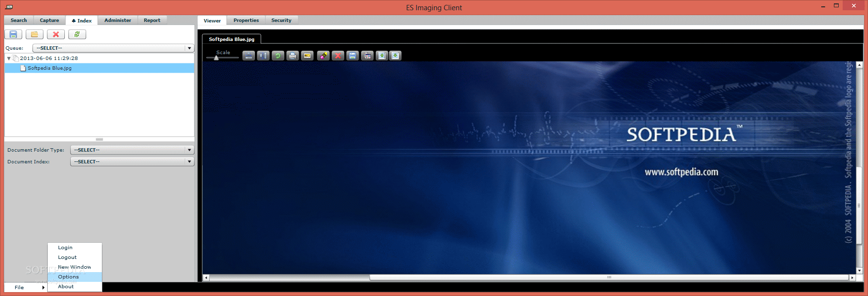Click the document icon next to Softpedia Blue.jpg
This screenshot has height=296, width=868.
pos(23,68)
